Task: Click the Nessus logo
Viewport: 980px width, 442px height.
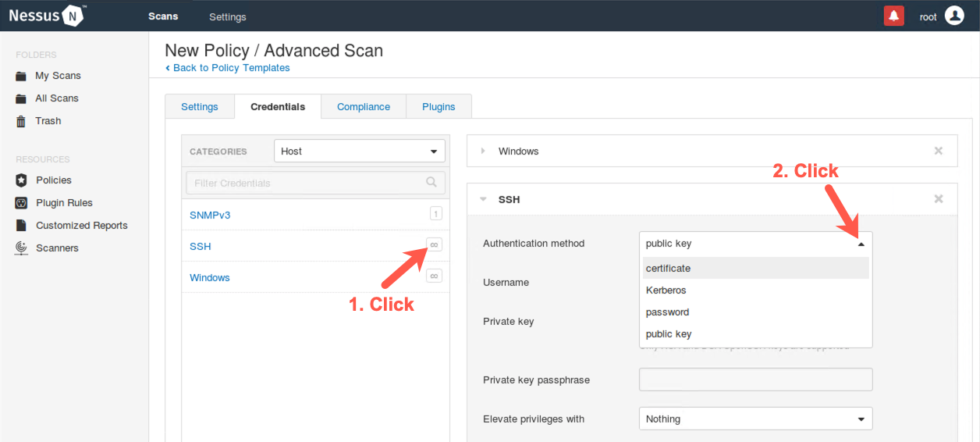Action: click(x=48, y=16)
